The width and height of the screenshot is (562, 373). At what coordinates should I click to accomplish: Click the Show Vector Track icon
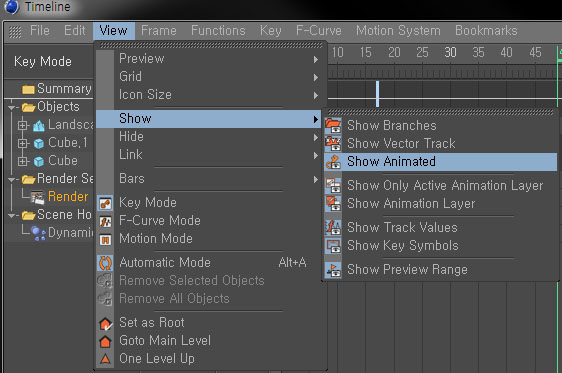(x=333, y=143)
